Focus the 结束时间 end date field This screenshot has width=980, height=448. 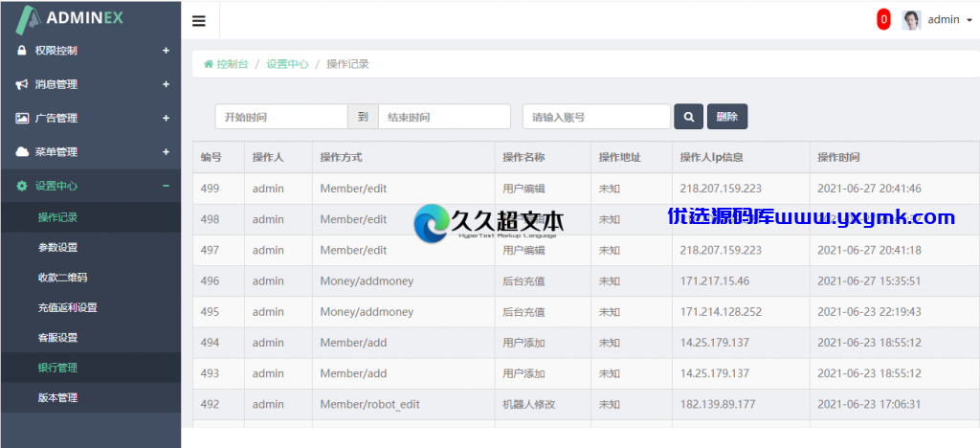(x=444, y=117)
